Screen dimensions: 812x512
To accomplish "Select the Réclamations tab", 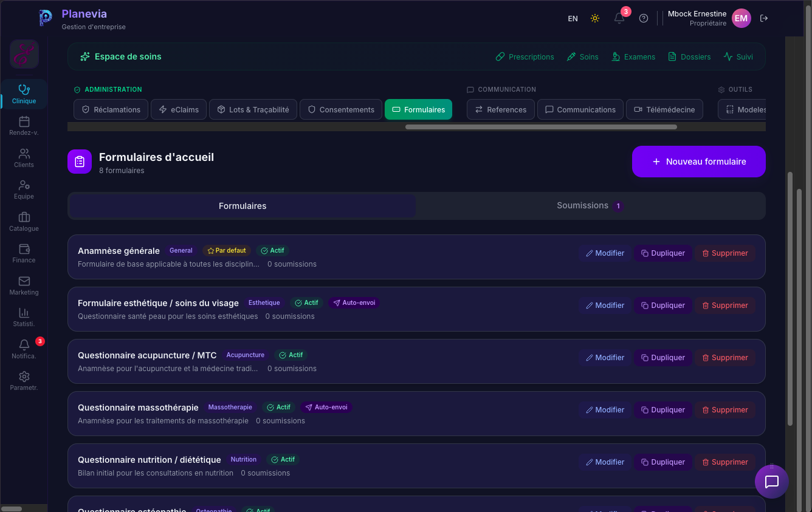I will 111,109.
